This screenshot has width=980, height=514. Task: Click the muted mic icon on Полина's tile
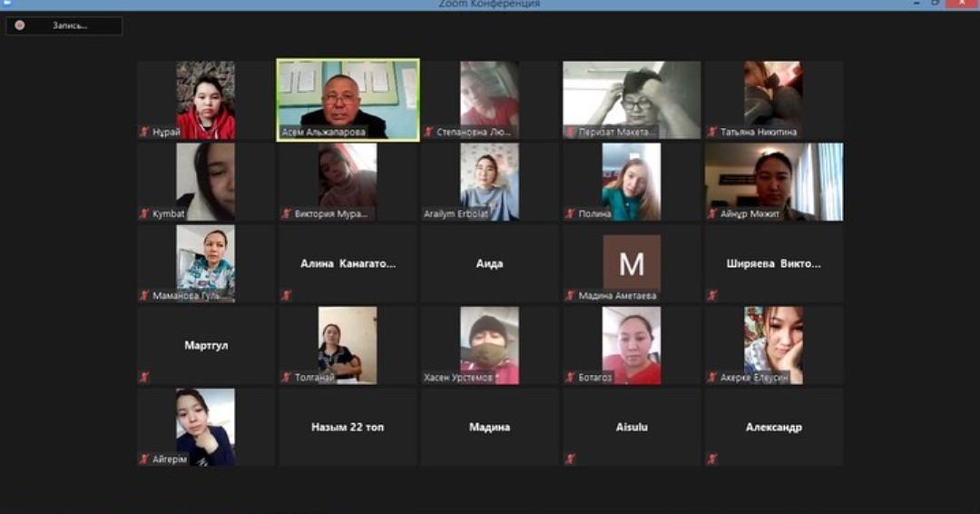click(x=570, y=213)
